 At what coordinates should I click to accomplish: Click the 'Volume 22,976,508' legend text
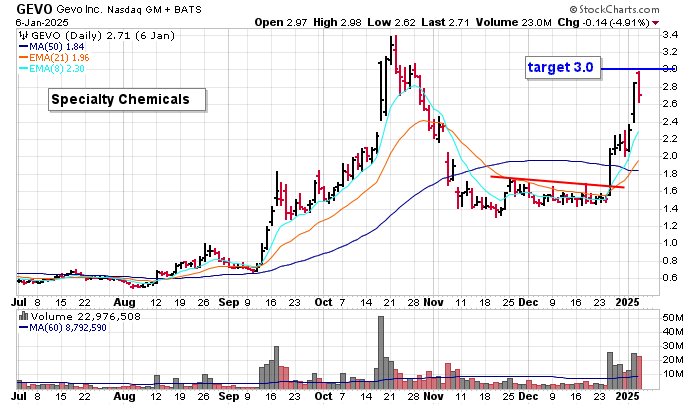(86, 317)
